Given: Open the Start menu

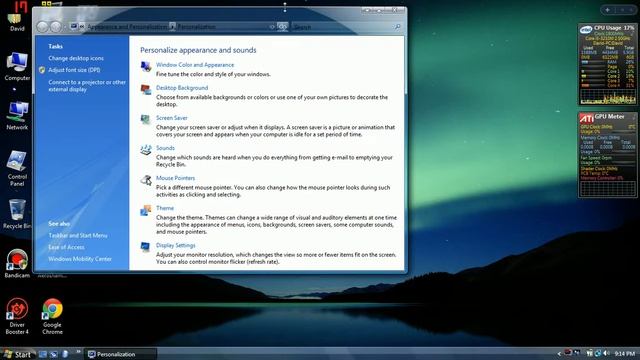Looking at the screenshot, I should 17,354.
